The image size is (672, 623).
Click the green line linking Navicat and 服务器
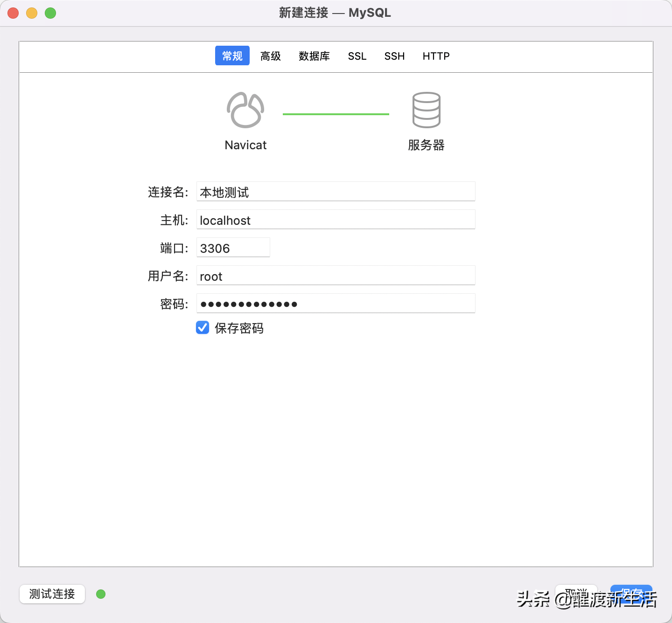coord(336,113)
